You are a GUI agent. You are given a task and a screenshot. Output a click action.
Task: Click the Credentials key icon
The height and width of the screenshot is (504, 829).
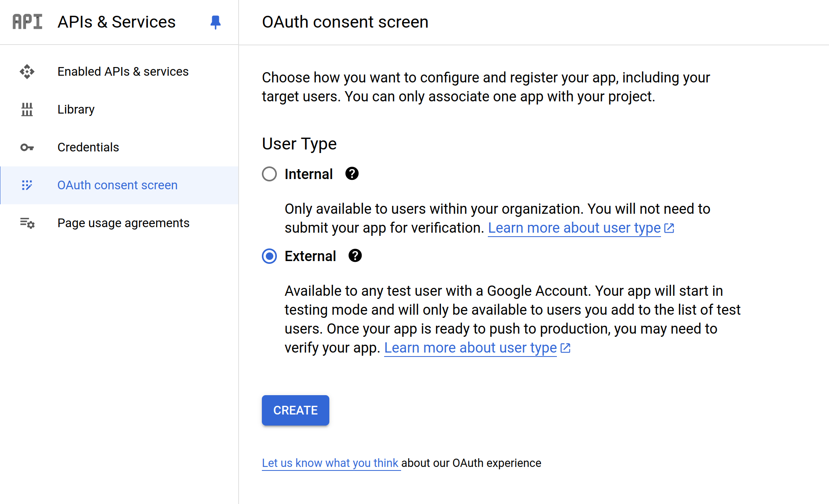(27, 146)
